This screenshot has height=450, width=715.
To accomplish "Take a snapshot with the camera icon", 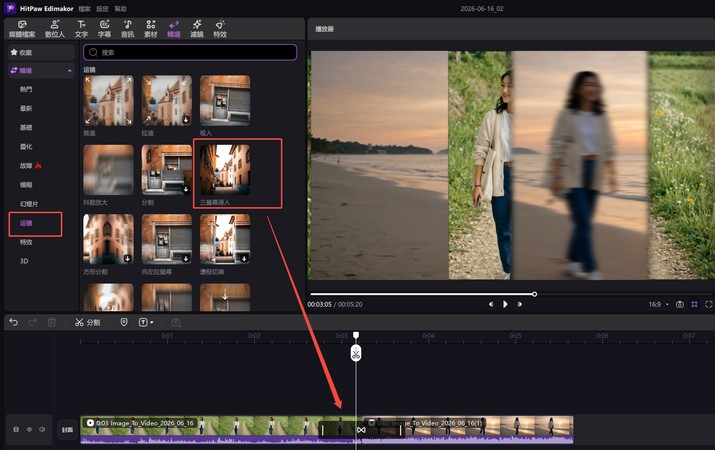I will tap(679, 304).
